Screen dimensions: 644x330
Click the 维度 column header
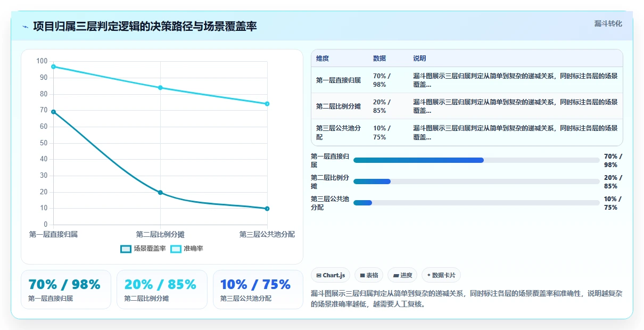(323, 59)
